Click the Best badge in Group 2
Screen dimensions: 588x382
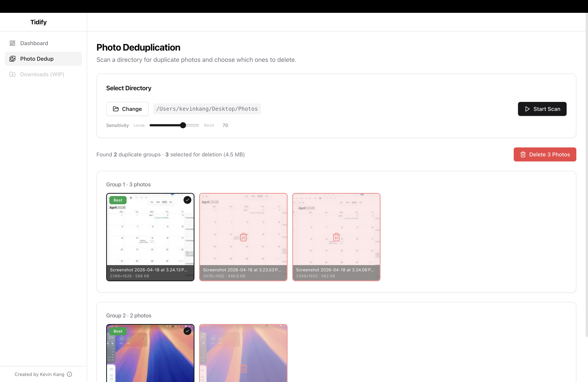(x=118, y=331)
